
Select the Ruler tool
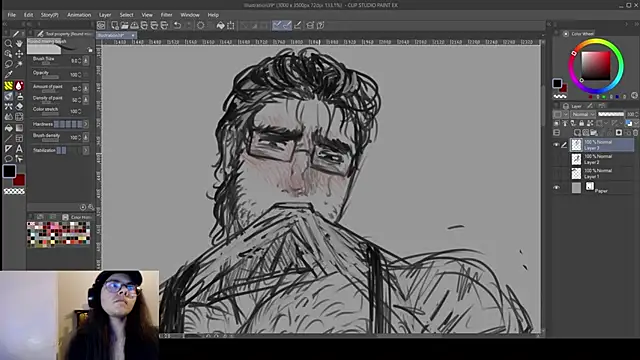[x=8, y=149]
